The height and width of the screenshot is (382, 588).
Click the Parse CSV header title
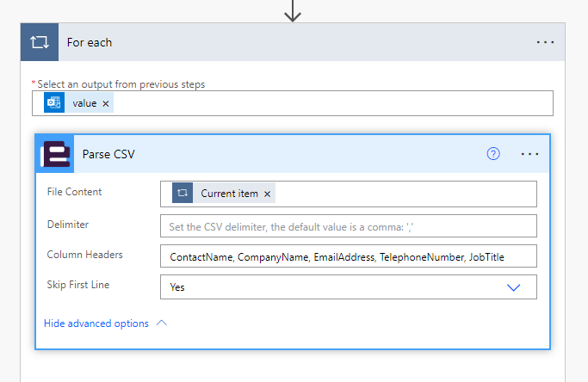pyautogui.click(x=108, y=154)
